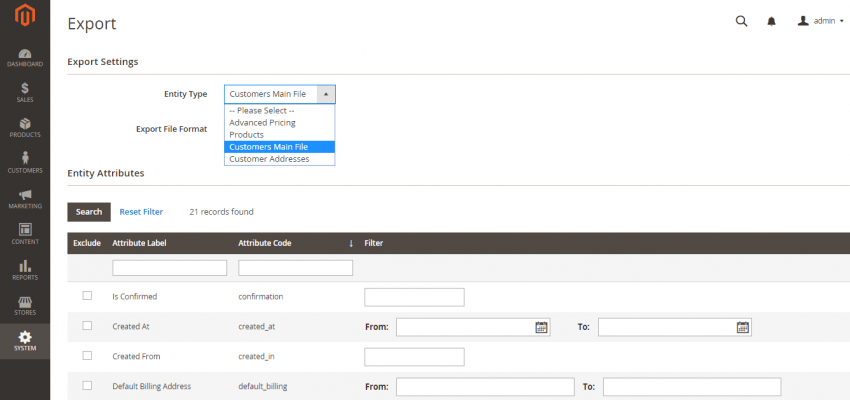Sort by Attribute Label column header
The width and height of the screenshot is (850, 400).
click(x=139, y=243)
